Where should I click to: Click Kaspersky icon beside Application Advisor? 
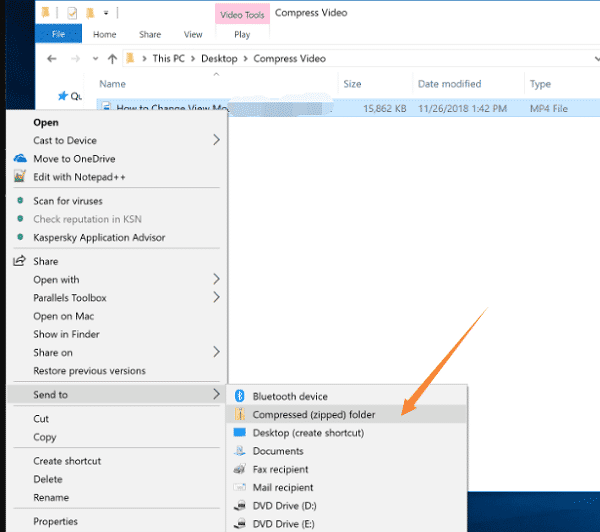pos(20,237)
